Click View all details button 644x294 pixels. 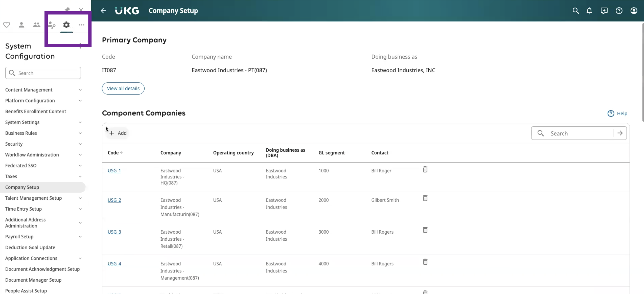pyautogui.click(x=123, y=88)
